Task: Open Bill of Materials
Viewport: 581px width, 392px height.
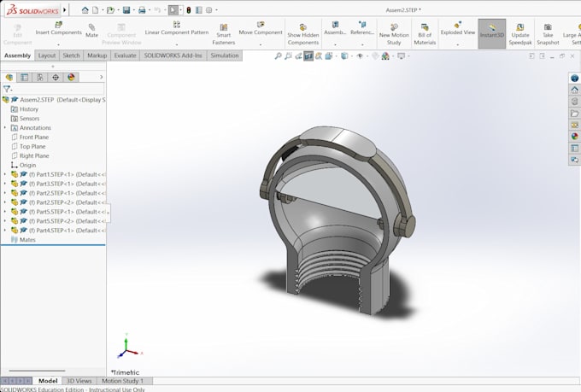Action: click(x=425, y=34)
